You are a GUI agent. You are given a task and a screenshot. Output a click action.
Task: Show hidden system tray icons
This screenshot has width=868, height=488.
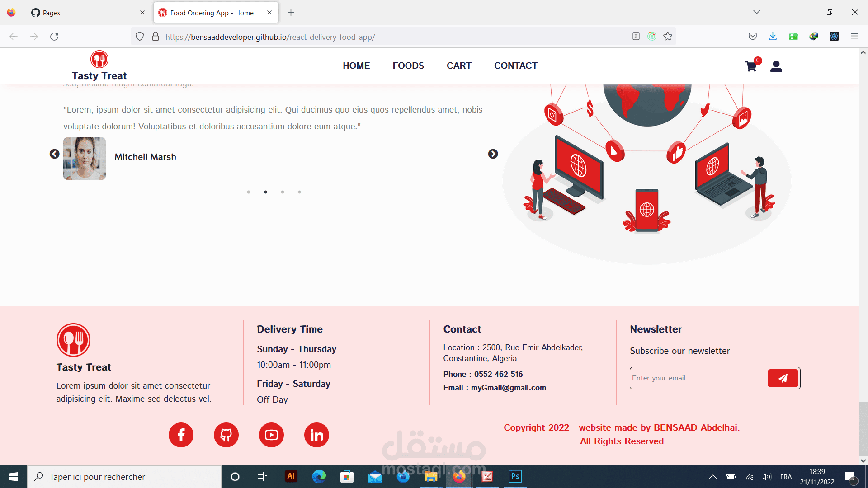pos(712,477)
